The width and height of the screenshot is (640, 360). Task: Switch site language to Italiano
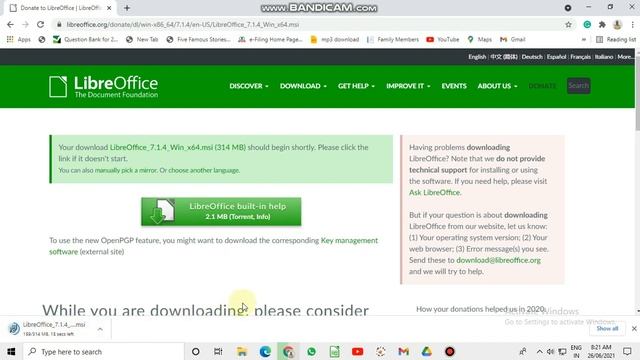pyautogui.click(x=604, y=57)
